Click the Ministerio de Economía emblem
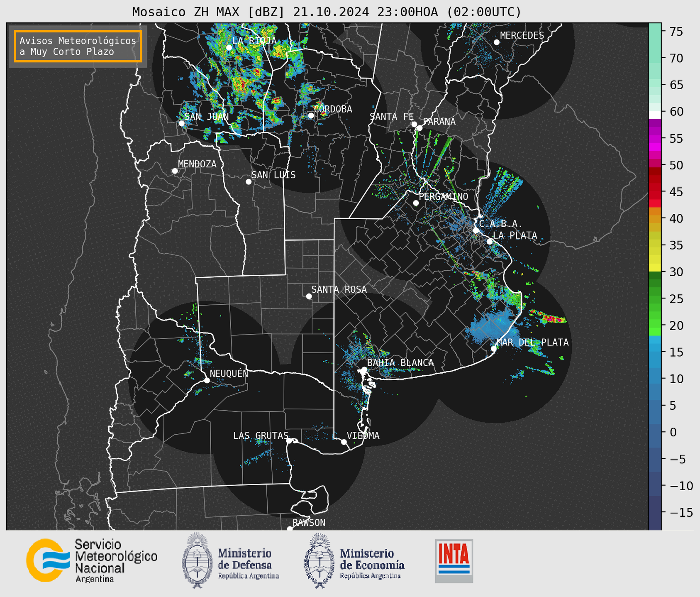 (x=319, y=560)
